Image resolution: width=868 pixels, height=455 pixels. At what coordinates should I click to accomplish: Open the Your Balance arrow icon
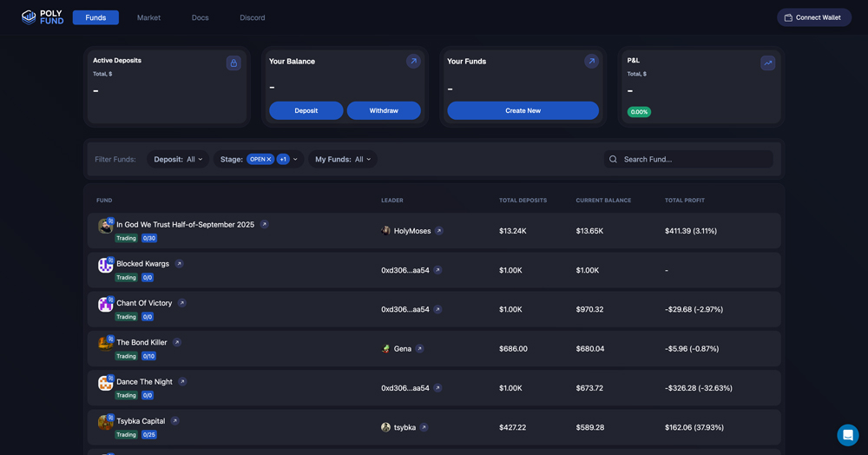click(x=413, y=62)
